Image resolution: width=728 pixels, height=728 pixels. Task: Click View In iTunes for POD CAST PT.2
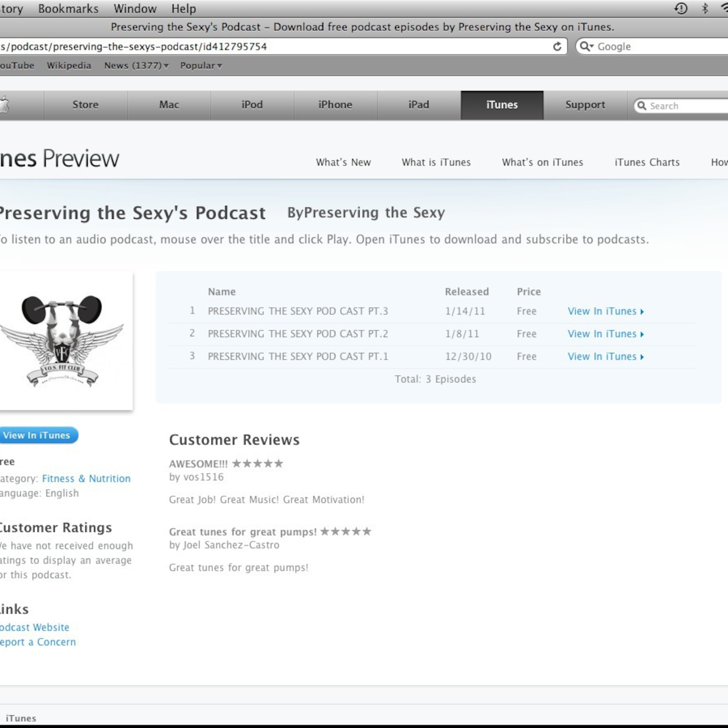tap(605, 334)
